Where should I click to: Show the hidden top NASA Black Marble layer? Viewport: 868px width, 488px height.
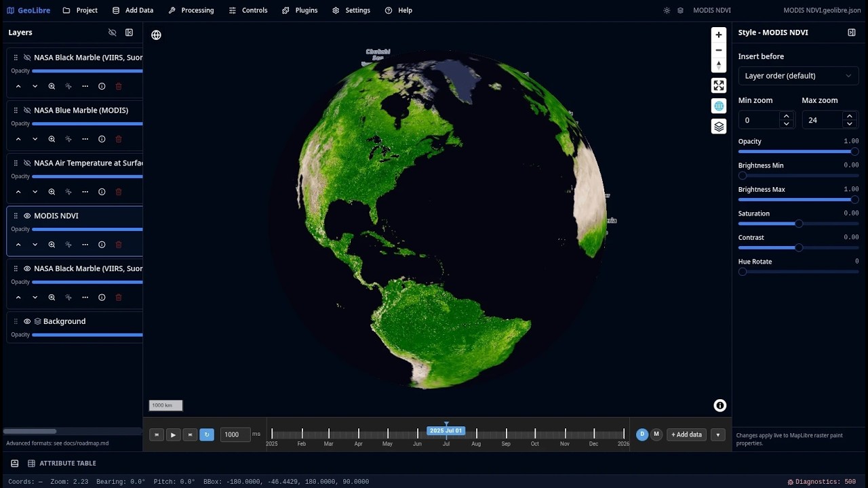click(27, 58)
